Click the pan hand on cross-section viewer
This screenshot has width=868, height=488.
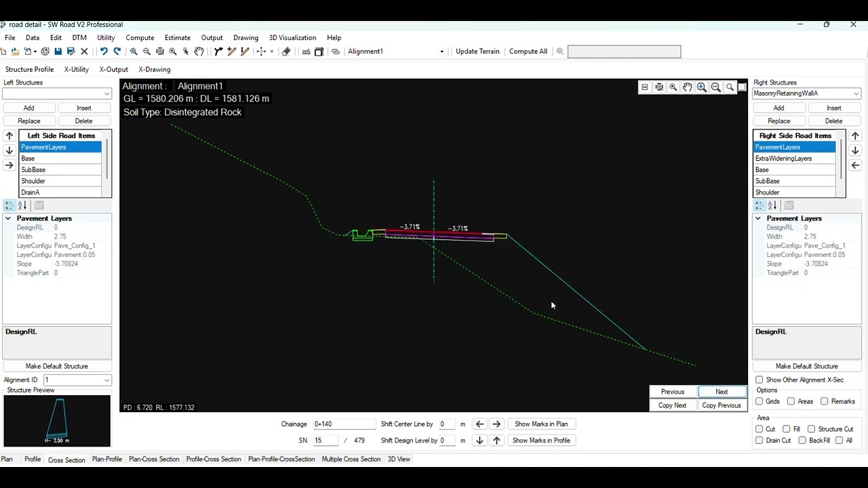coord(688,87)
